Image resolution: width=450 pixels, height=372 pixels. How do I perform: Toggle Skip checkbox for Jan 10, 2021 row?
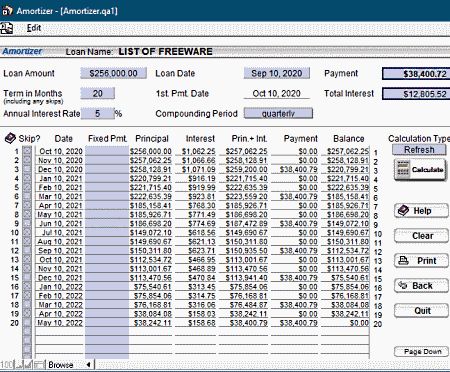tap(27, 178)
